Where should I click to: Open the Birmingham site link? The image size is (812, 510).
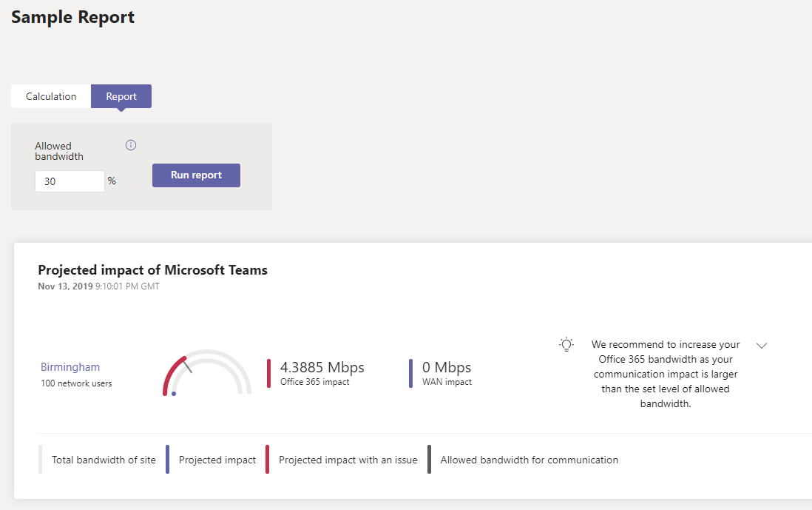click(x=70, y=367)
